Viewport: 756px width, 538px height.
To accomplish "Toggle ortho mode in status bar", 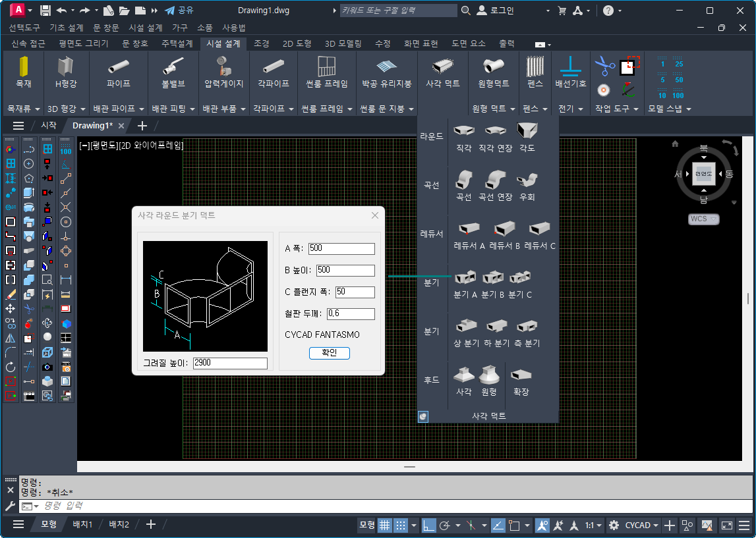I will (x=429, y=525).
